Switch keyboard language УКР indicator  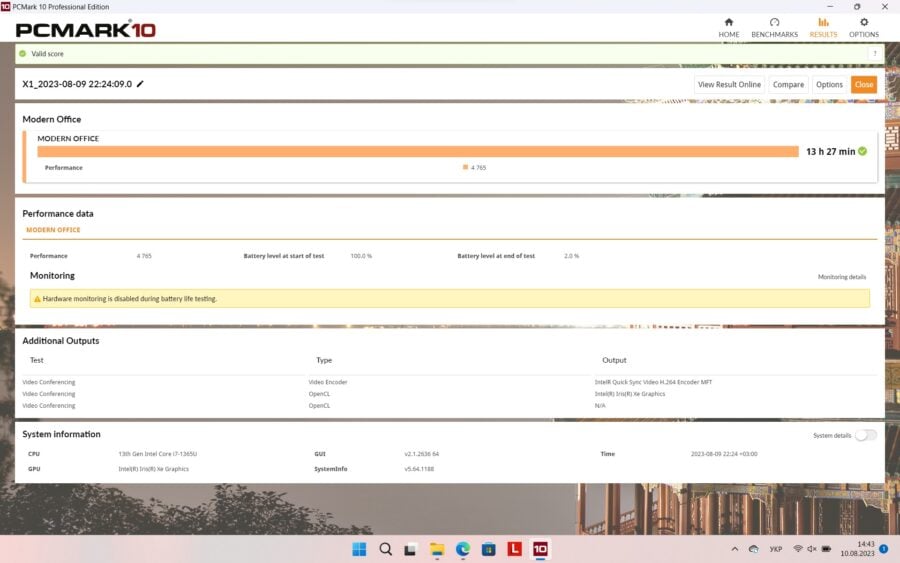(775, 549)
